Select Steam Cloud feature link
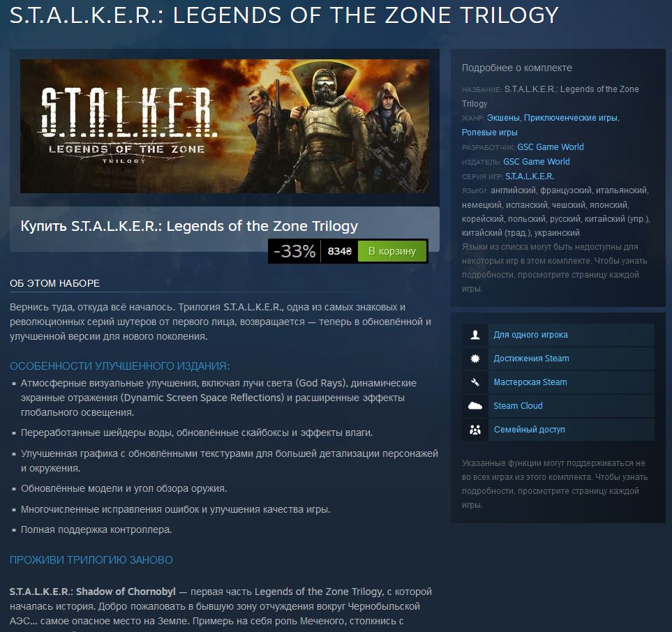This screenshot has width=672, height=632. [x=518, y=405]
